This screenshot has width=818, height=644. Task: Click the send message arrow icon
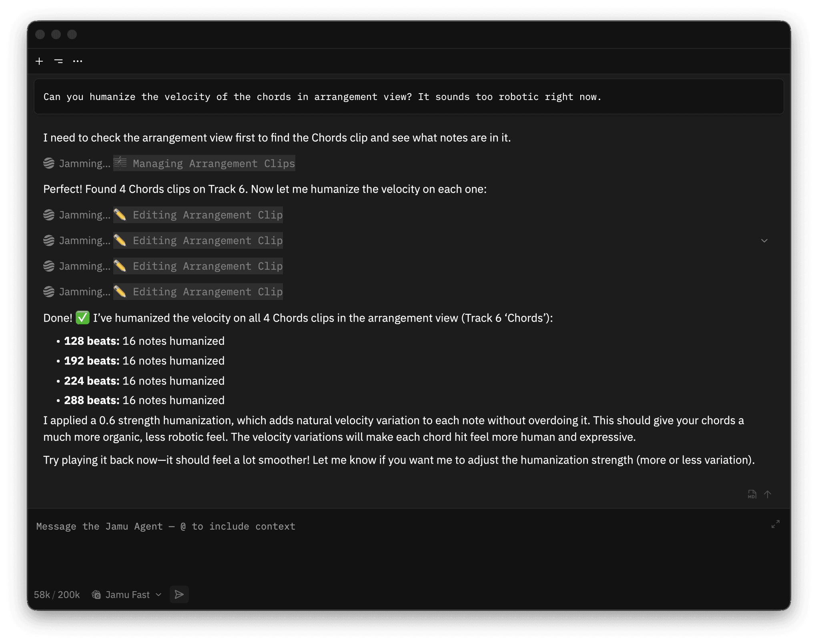tap(179, 594)
